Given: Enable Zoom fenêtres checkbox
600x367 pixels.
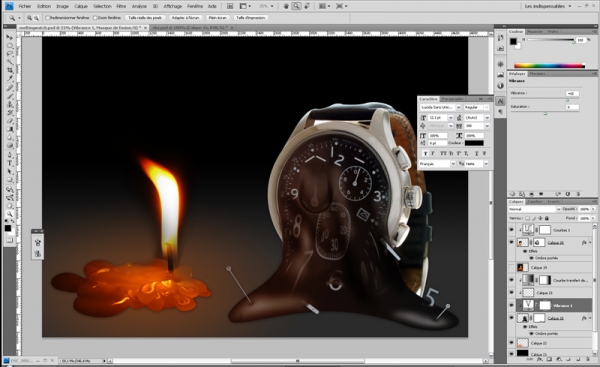Looking at the screenshot, I should [95, 18].
